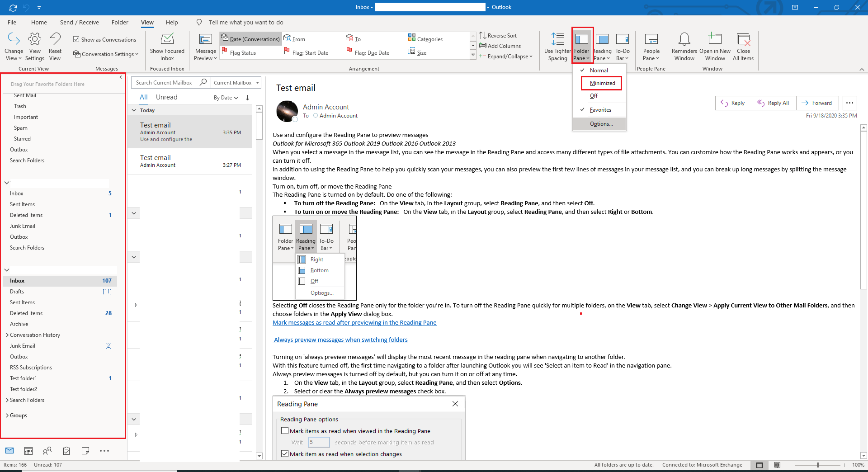868x472 pixels.
Task: Open the Folder Pane dropdown
Action: 581,47
